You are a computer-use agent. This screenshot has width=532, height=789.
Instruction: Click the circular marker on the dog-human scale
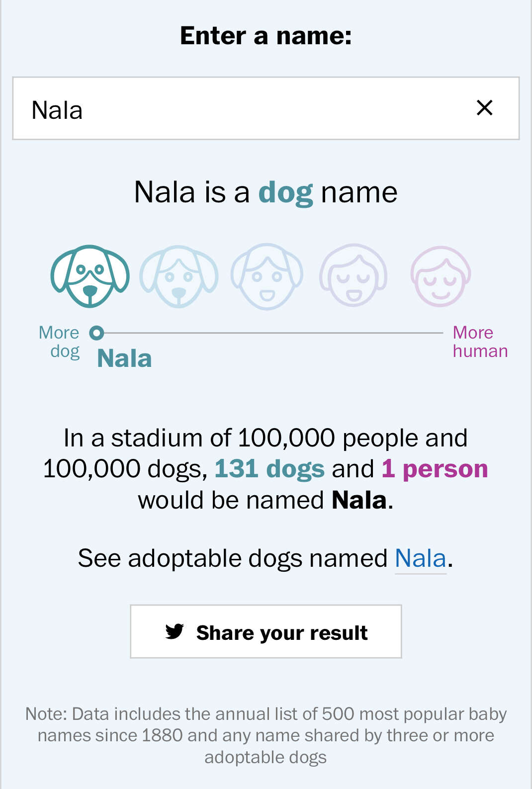(x=96, y=333)
